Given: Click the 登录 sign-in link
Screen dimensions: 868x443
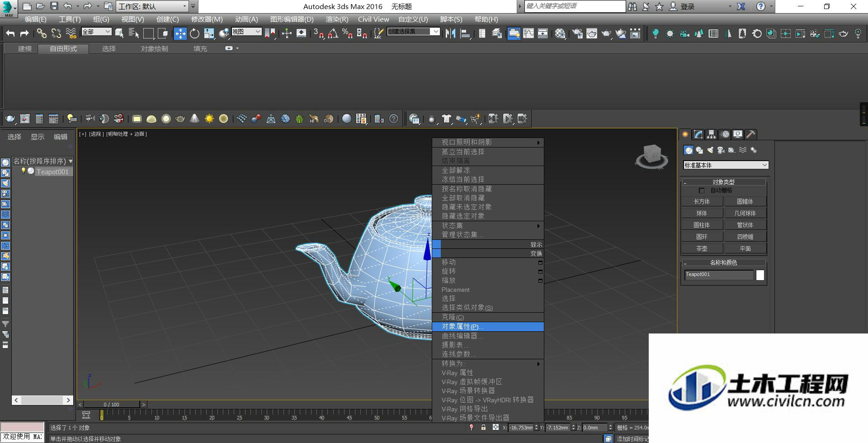Looking at the screenshot, I should (x=687, y=6).
